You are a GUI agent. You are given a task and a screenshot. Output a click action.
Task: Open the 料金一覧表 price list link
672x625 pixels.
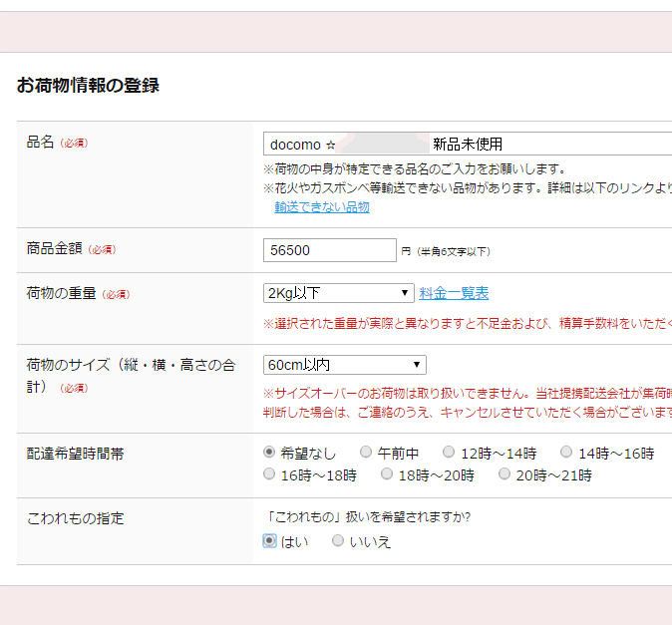coord(454,293)
